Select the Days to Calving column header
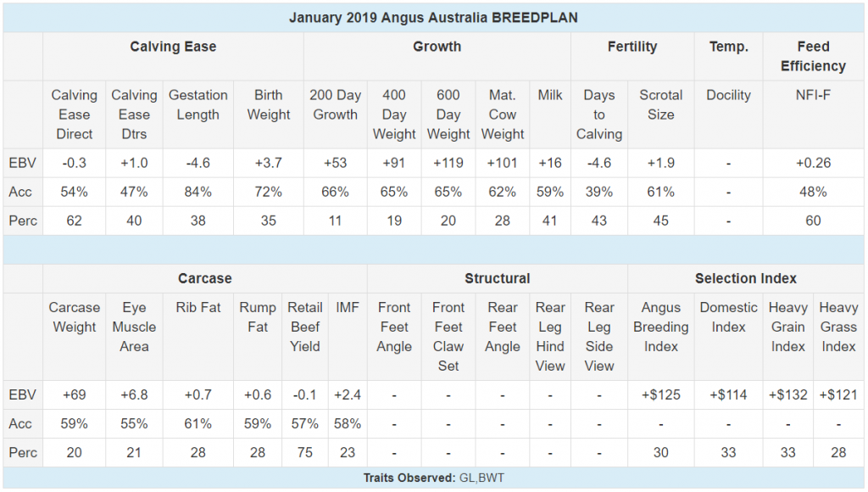The width and height of the screenshot is (868, 492). pyautogui.click(x=599, y=115)
